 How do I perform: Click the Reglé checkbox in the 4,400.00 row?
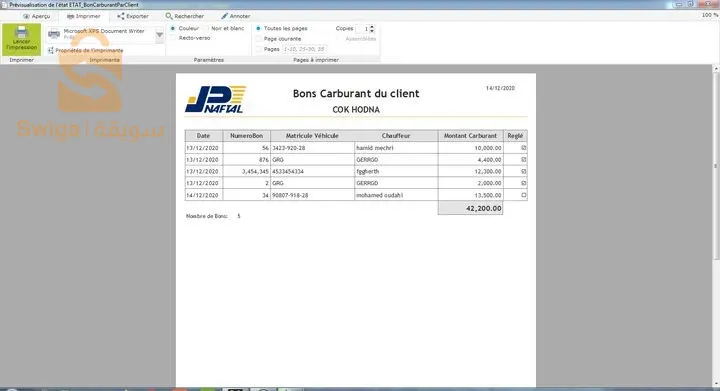coord(523,160)
